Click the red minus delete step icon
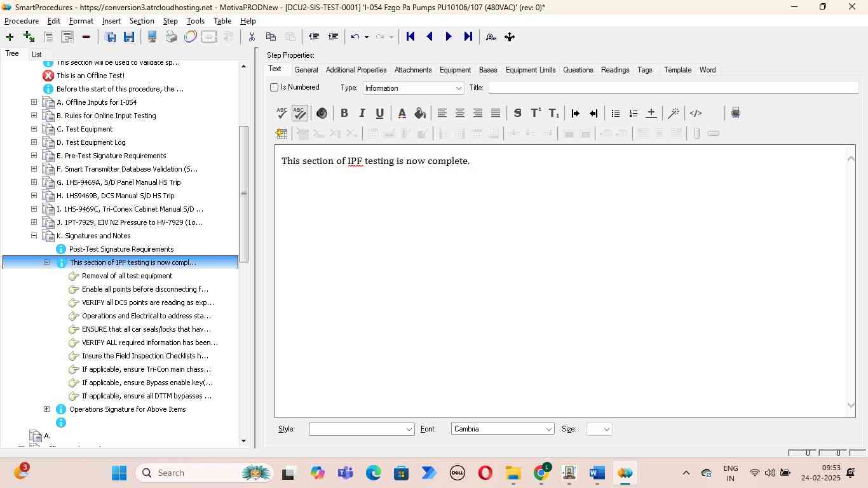Viewport: 868px width, 488px height. click(x=86, y=37)
